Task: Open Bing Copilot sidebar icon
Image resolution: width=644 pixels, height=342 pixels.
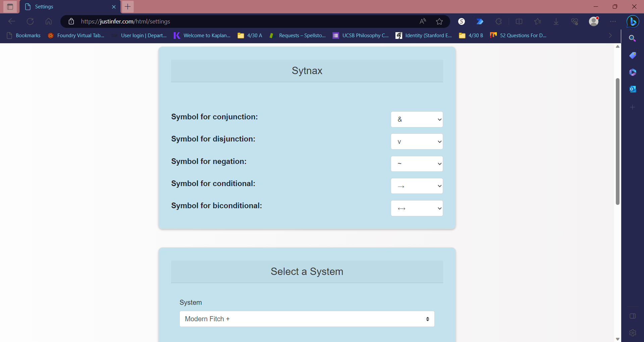Action: point(633,21)
